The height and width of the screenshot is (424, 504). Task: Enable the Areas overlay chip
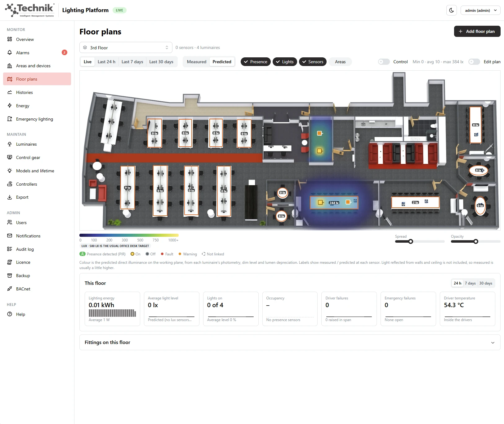[x=340, y=62]
